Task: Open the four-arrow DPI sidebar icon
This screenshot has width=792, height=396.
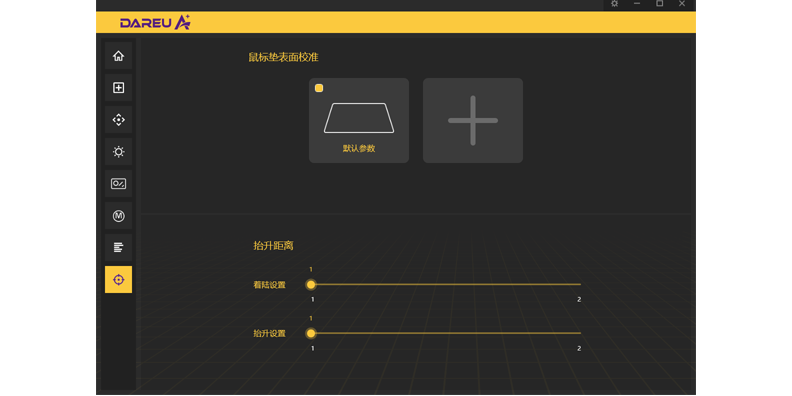Action: pyautogui.click(x=118, y=120)
